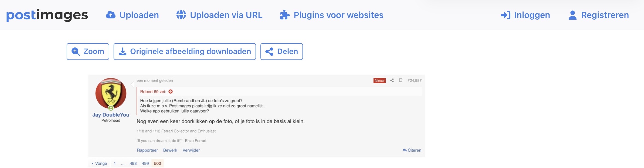Click Originele afbeelding downloaden button

tap(185, 52)
